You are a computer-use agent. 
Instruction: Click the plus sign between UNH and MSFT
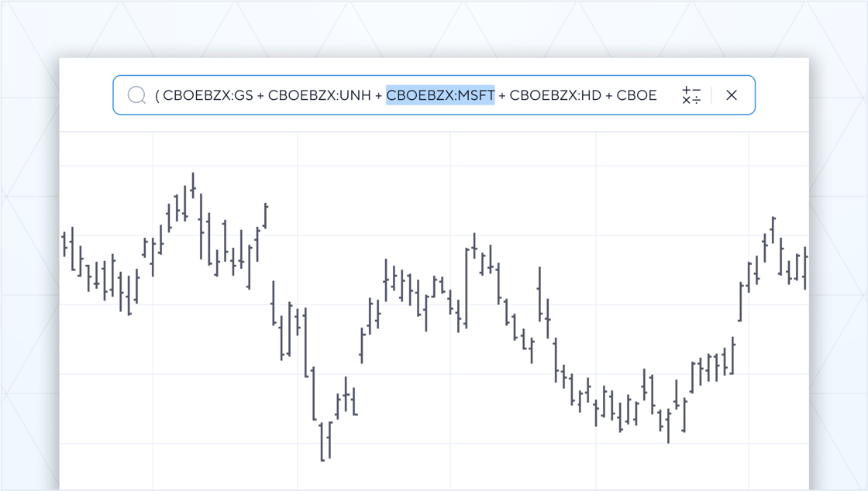pos(378,95)
